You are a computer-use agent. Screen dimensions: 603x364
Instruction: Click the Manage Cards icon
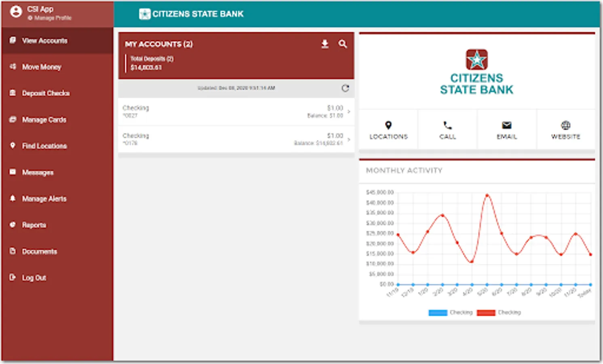click(13, 119)
